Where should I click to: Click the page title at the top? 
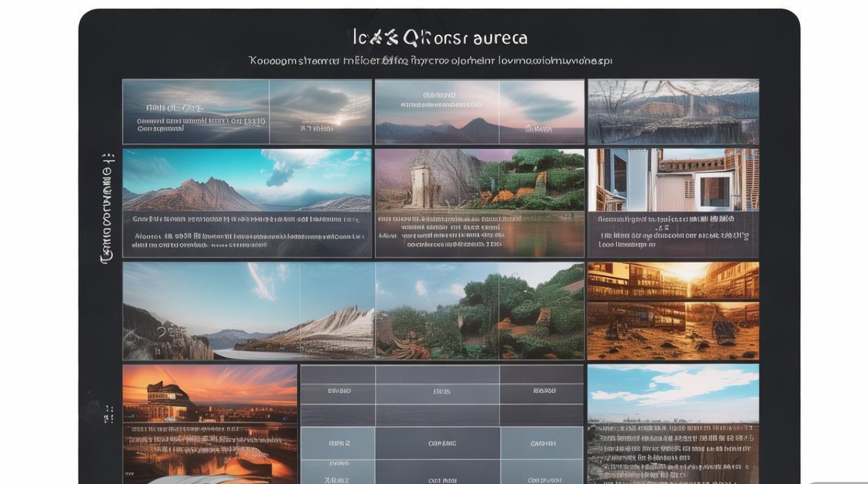[x=440, y=38]
